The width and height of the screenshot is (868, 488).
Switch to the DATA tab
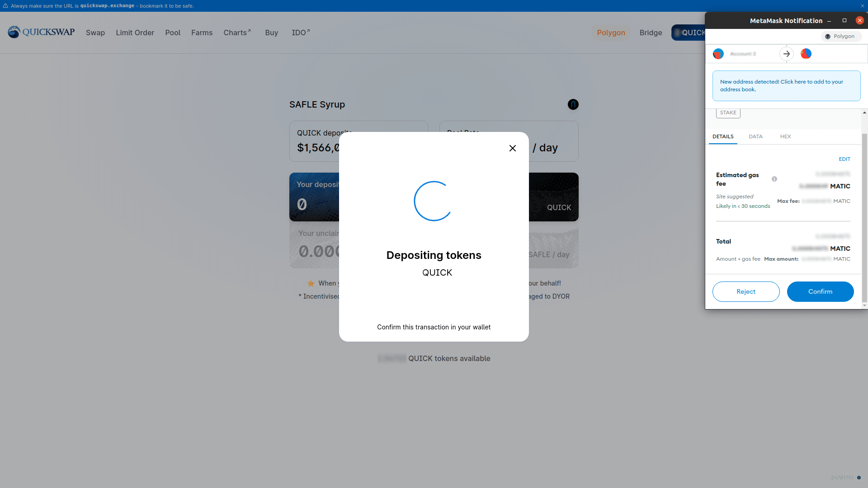click(x=755, y=136)
